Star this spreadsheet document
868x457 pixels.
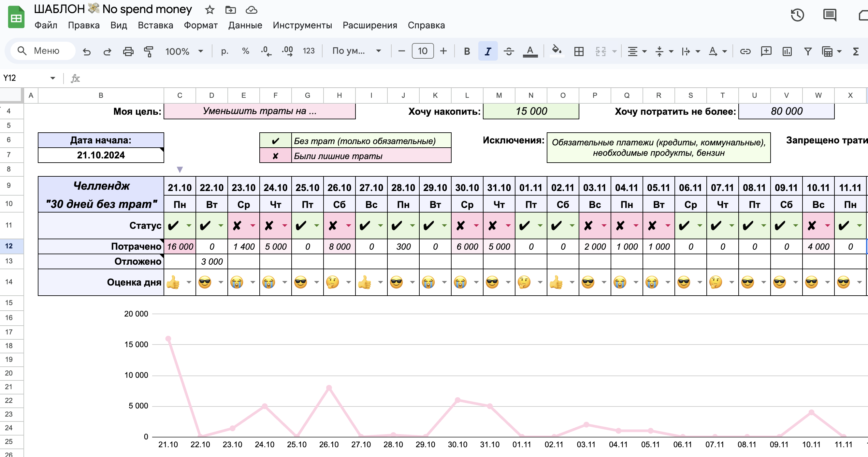point(210,10)
